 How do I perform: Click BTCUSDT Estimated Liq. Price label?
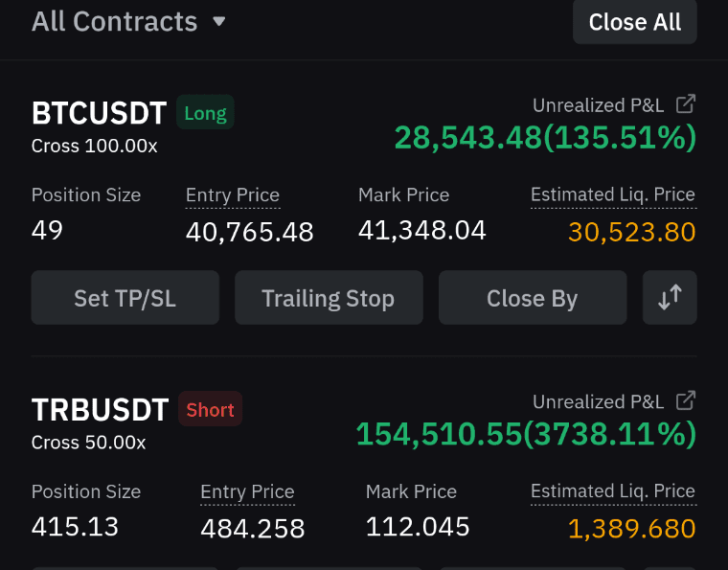613,195
